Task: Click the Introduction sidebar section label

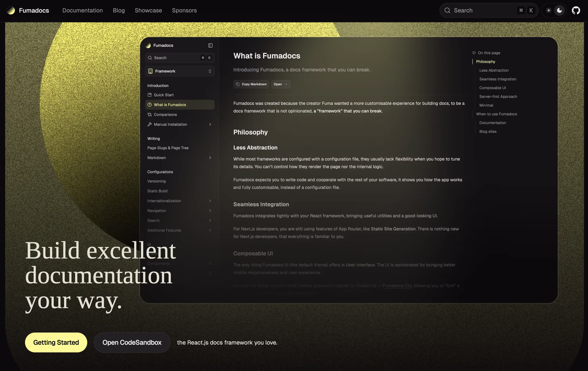Action: click(x=158, y=85)
